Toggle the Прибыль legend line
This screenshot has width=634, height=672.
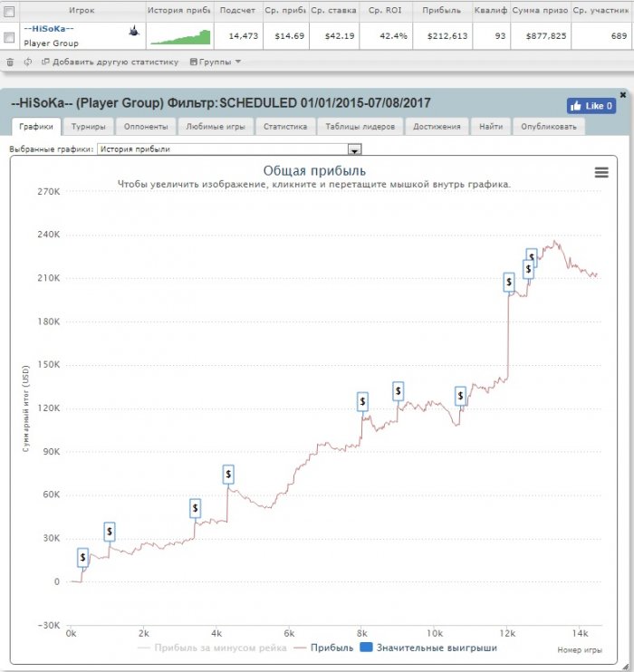(324, 648)
